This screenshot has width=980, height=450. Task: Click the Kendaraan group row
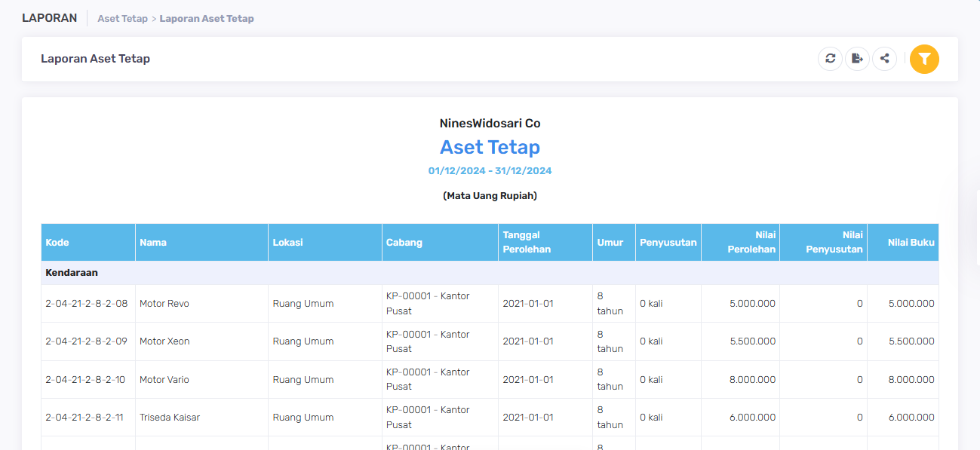pos(490,273)
